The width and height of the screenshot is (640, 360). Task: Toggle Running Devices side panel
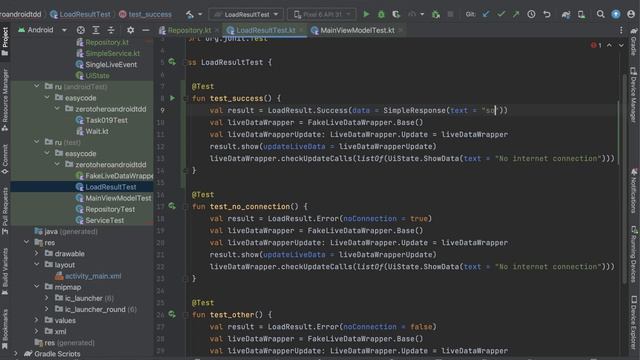click(634, 255)
